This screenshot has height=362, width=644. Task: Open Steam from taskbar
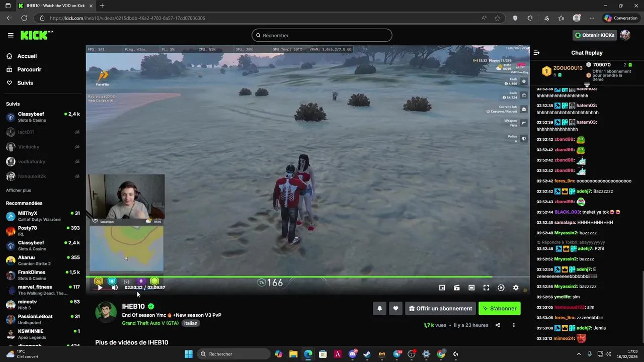367,354
